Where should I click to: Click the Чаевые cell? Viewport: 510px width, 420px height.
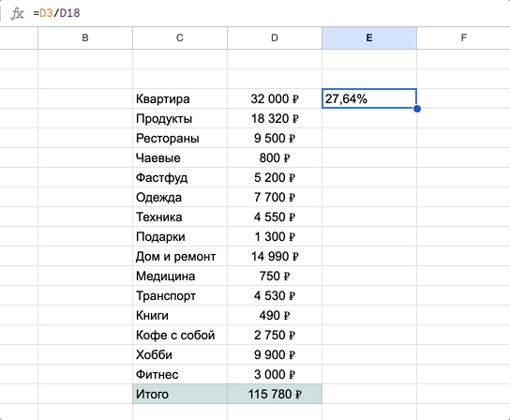click(x=180, y=157)
